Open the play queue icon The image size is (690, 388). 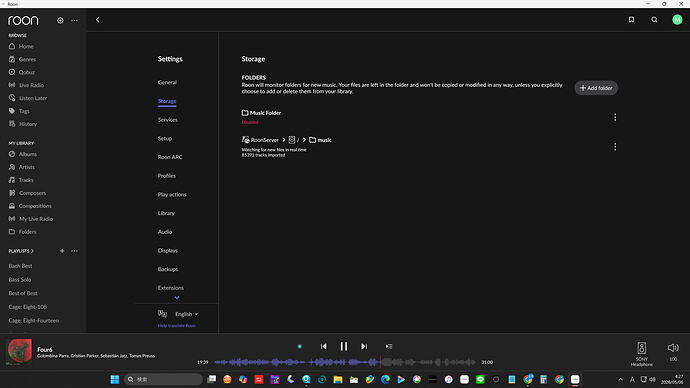click(x=389, y=347)
